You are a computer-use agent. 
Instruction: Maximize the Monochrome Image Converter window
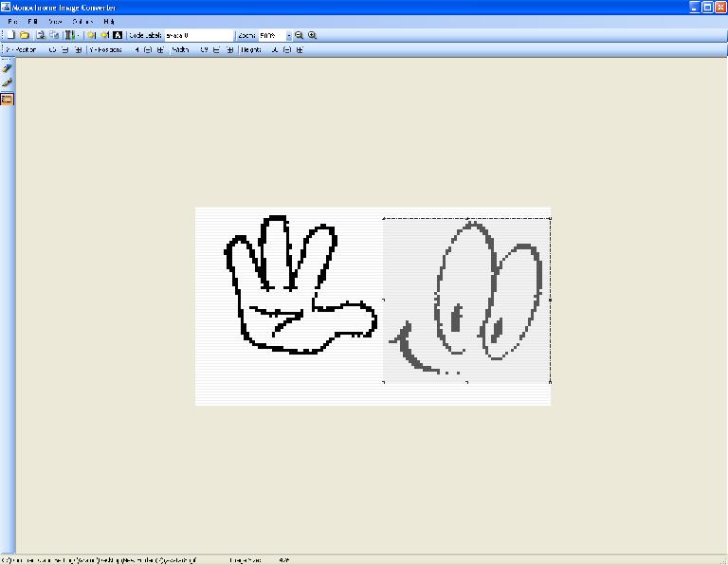click(707, 7)
